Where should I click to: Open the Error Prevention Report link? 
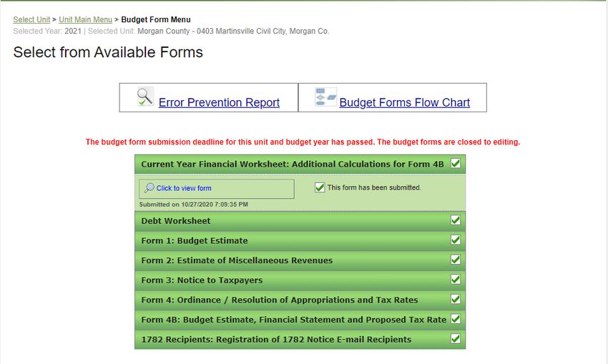click(x=219, y=102)
